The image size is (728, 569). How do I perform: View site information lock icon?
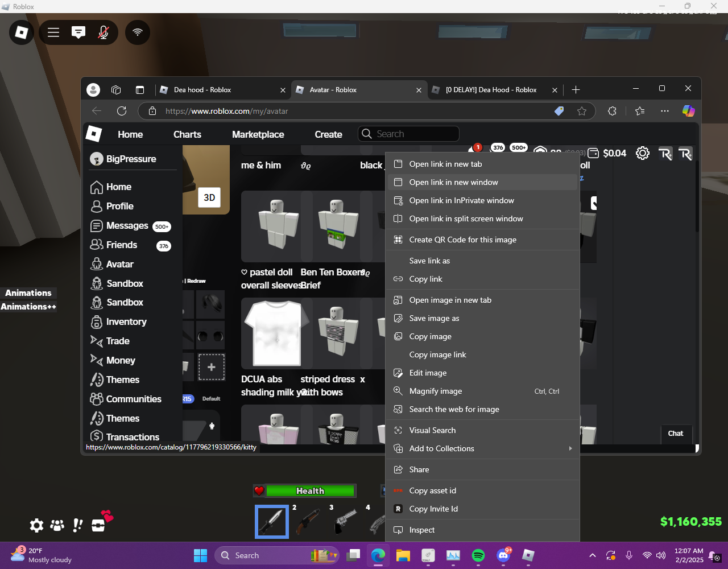tap(152, 111)
